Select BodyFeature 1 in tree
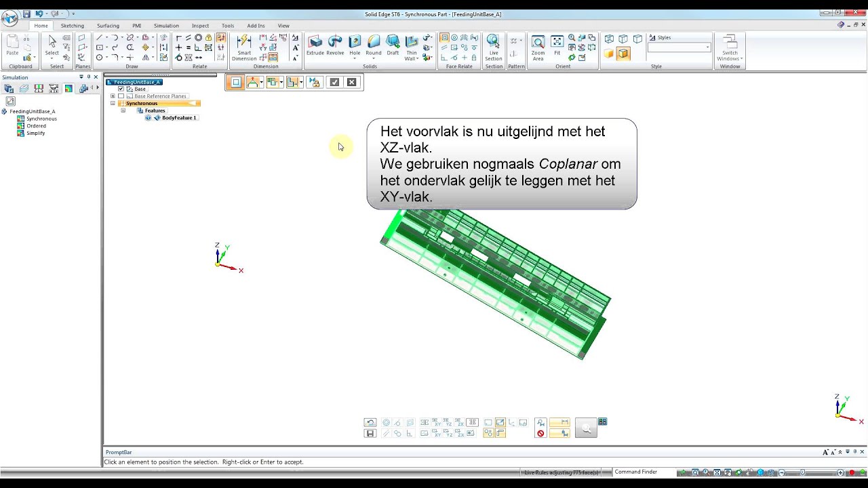 179,118
